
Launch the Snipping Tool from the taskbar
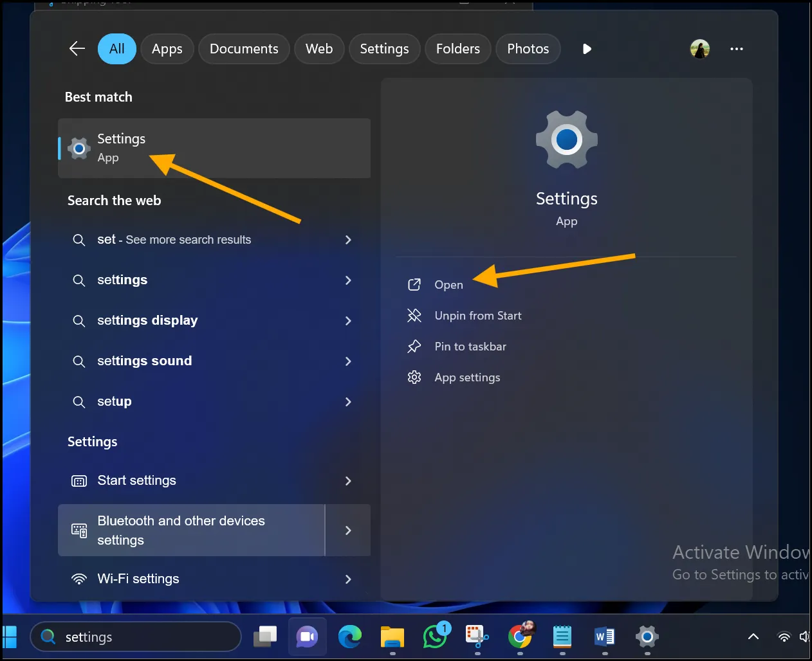click(x=477, y=637)
